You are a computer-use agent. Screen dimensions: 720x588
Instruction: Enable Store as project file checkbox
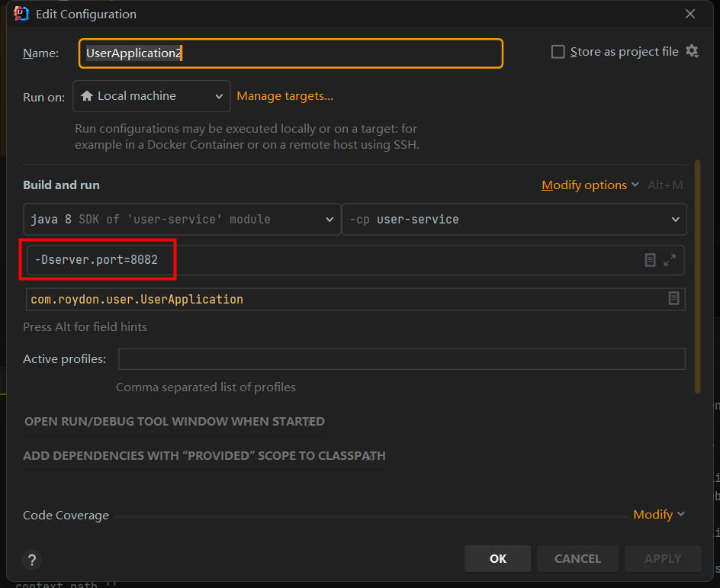tap(558, 52)
